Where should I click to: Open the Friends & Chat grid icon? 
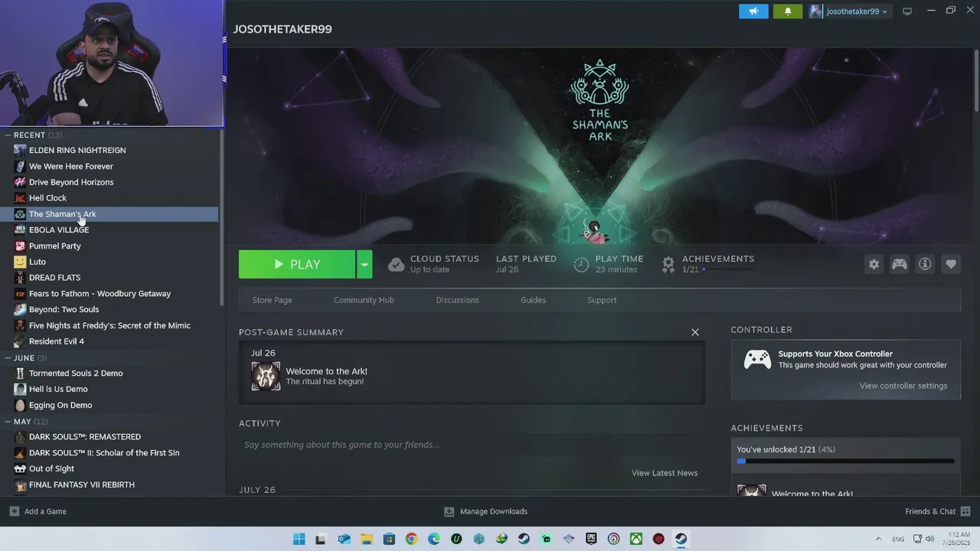click(965, 511)
